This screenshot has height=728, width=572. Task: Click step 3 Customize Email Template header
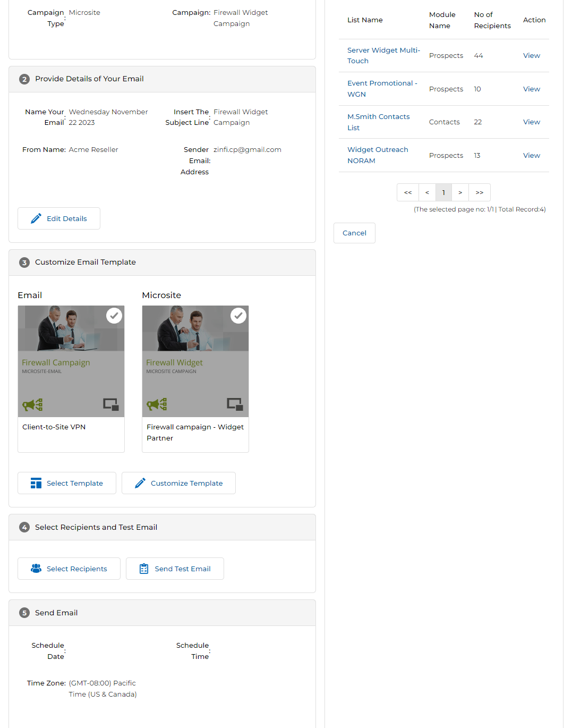pos(162,263)
